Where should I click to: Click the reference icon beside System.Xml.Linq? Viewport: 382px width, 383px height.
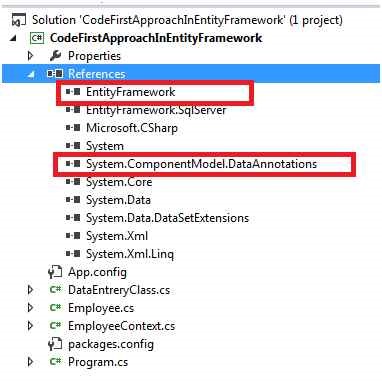(x=73, y=254)
